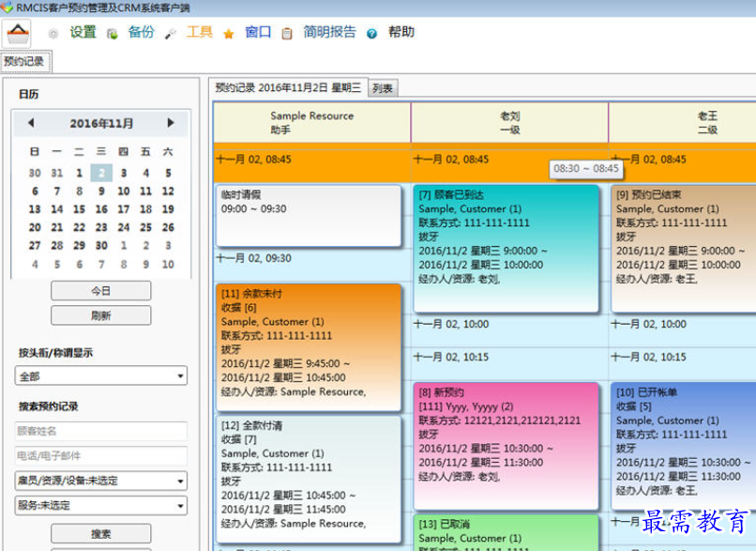Expand the 服务:未选定 dropdown
This screenshot has width=756, height=551.
(x=100, y=507)
